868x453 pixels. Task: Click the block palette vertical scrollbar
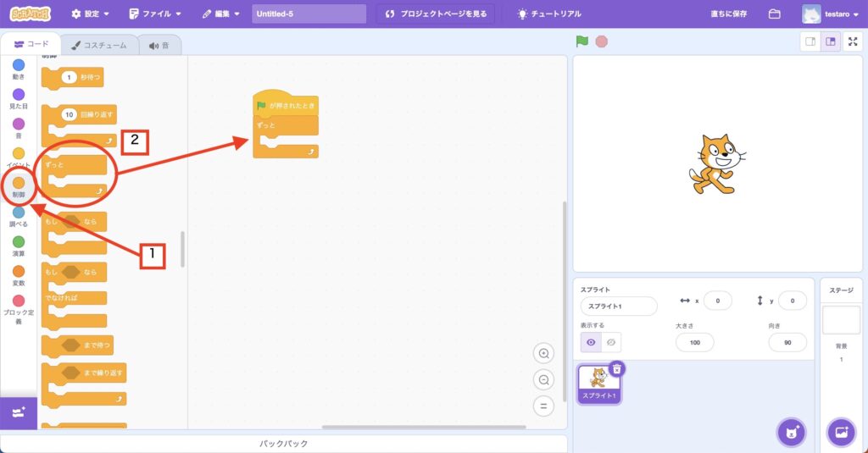point(183,249)
